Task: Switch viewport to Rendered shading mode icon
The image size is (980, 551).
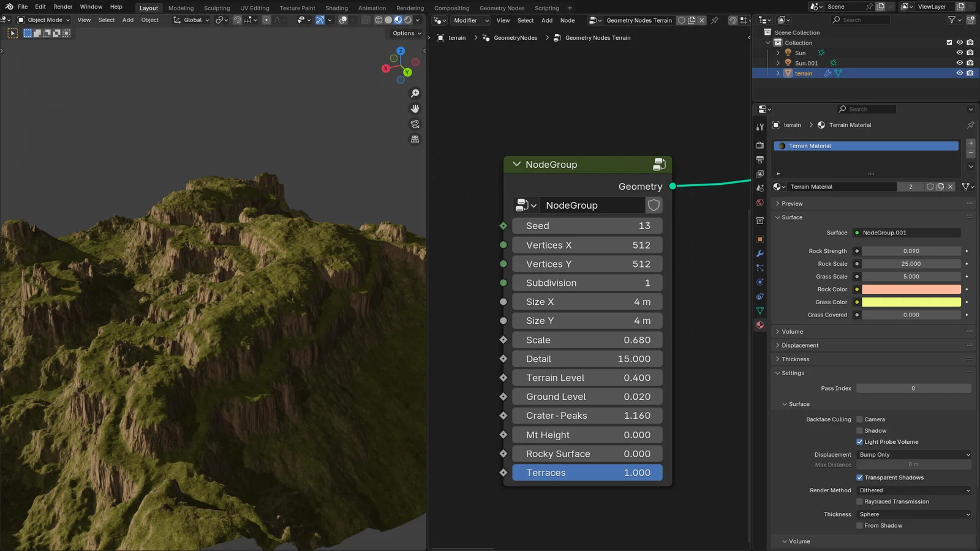Action: (409, 20)
